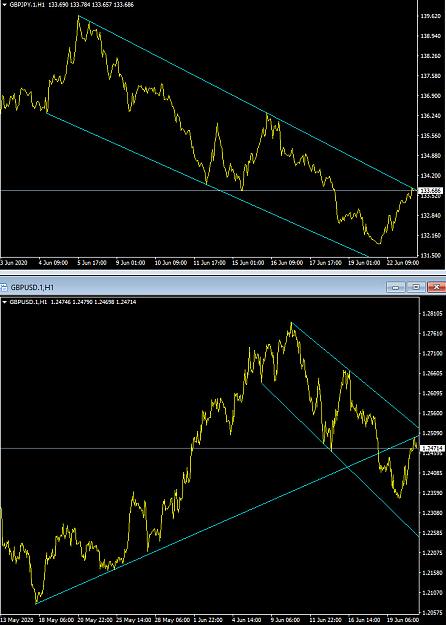Click the 1.21580 price axis label
446x625 pixels.
(430, 573)
